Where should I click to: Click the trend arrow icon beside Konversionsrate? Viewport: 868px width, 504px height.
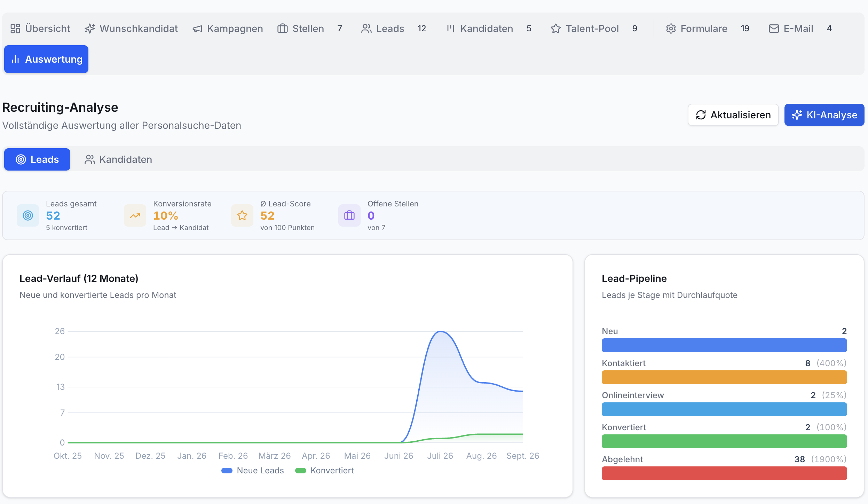coord(135,215)
